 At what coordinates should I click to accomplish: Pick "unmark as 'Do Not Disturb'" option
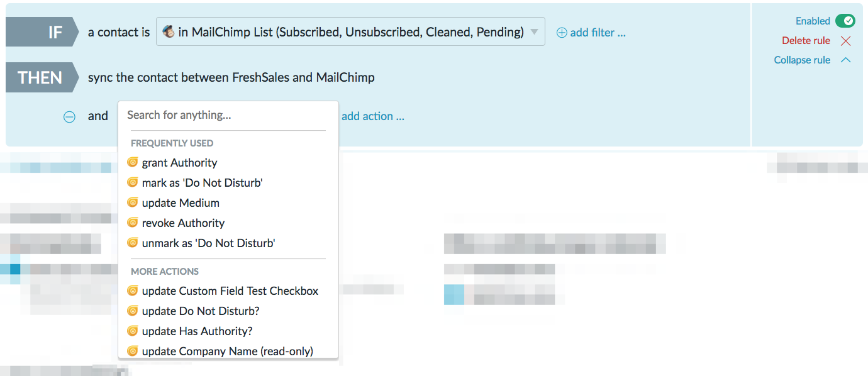(x=208, y=243)
